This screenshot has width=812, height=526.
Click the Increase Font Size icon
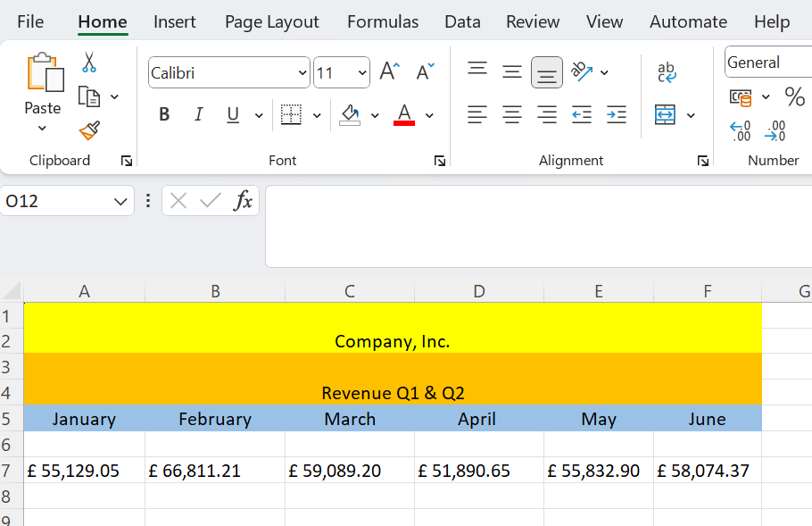pos(389,71)
